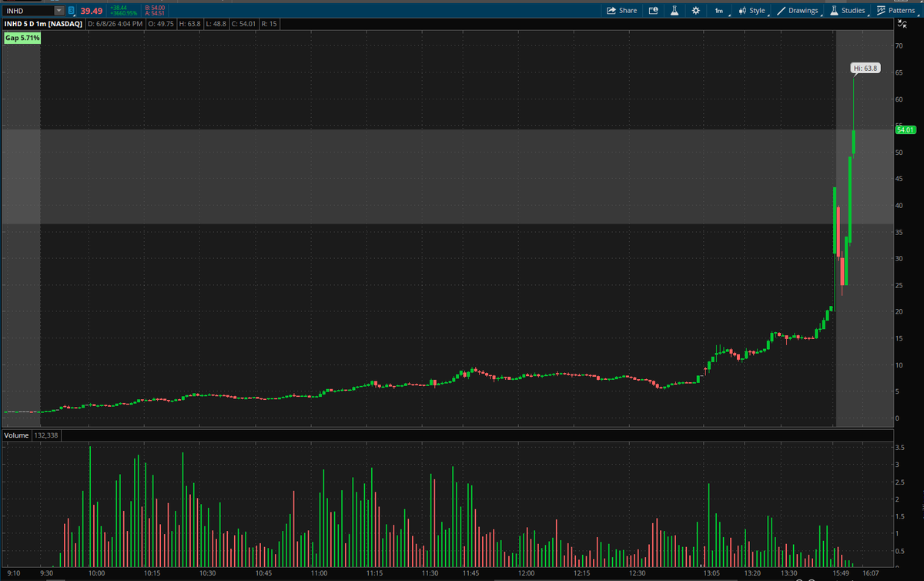Open the Share chart menu

coord(622,11)
